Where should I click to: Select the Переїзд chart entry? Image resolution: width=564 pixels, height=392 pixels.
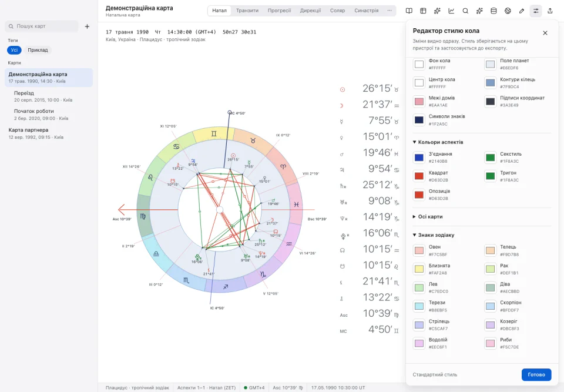pos(49,96)
